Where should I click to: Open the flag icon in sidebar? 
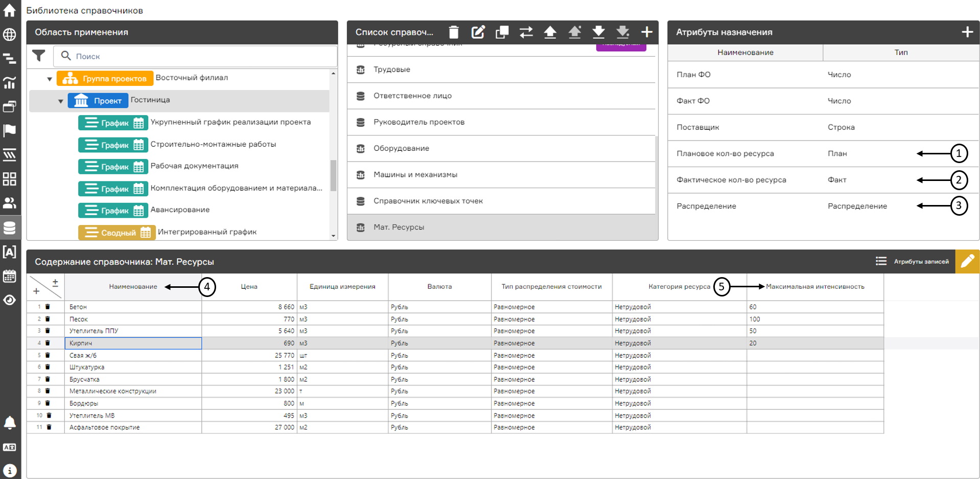(10, 130)
